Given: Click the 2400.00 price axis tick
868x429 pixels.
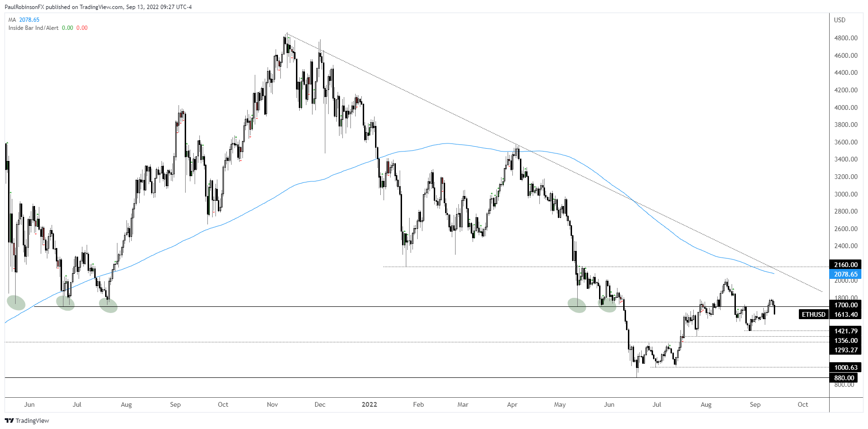Looking at the screenshot, I should 846,246.
